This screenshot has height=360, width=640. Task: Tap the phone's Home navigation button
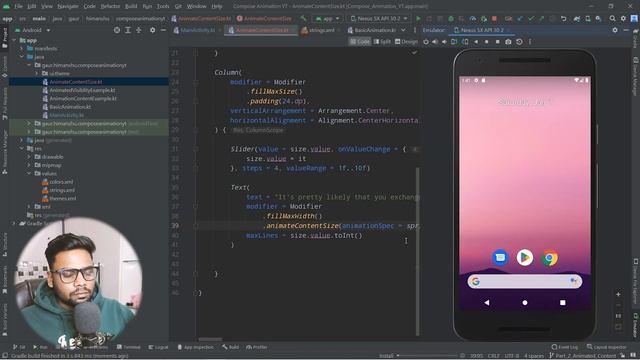525,302
